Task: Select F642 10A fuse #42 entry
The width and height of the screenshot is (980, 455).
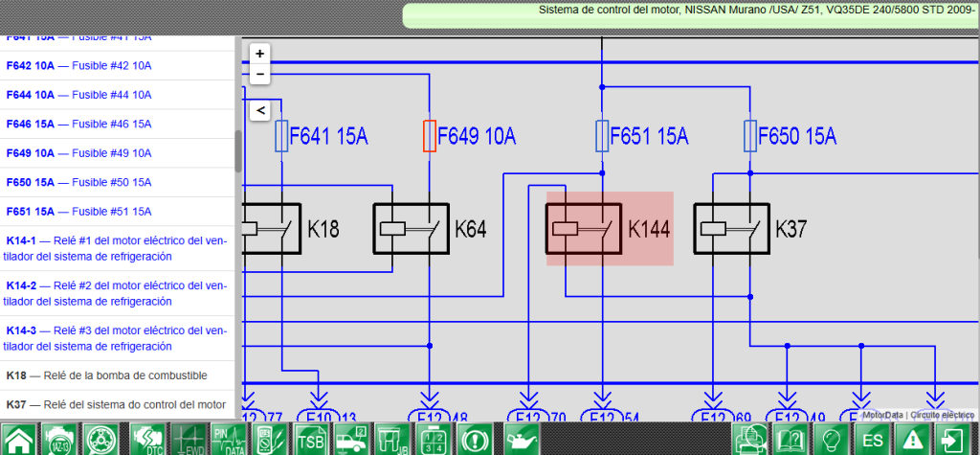Action: tap(118, 66)
